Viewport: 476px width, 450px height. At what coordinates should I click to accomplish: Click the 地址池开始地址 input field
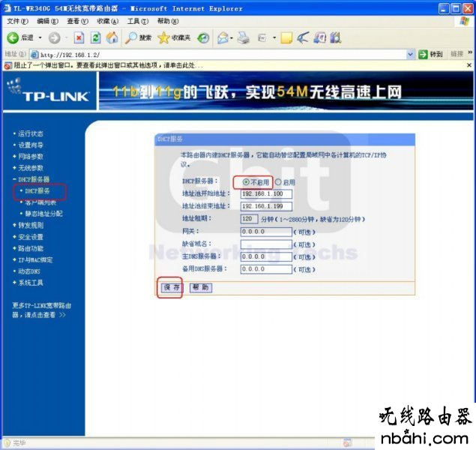266,193
